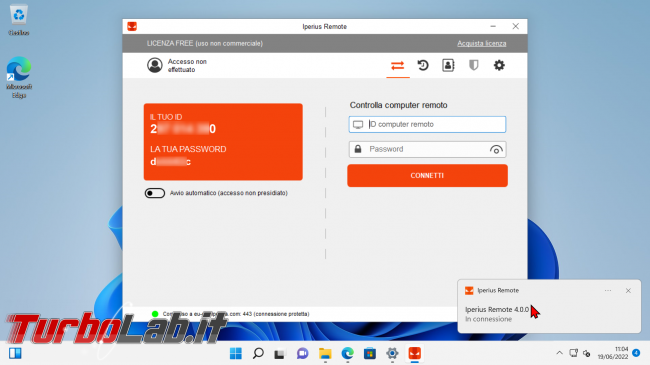The image size is (650, 365).
Task: Open notification options three-dot menu
Action: point(608,290)
